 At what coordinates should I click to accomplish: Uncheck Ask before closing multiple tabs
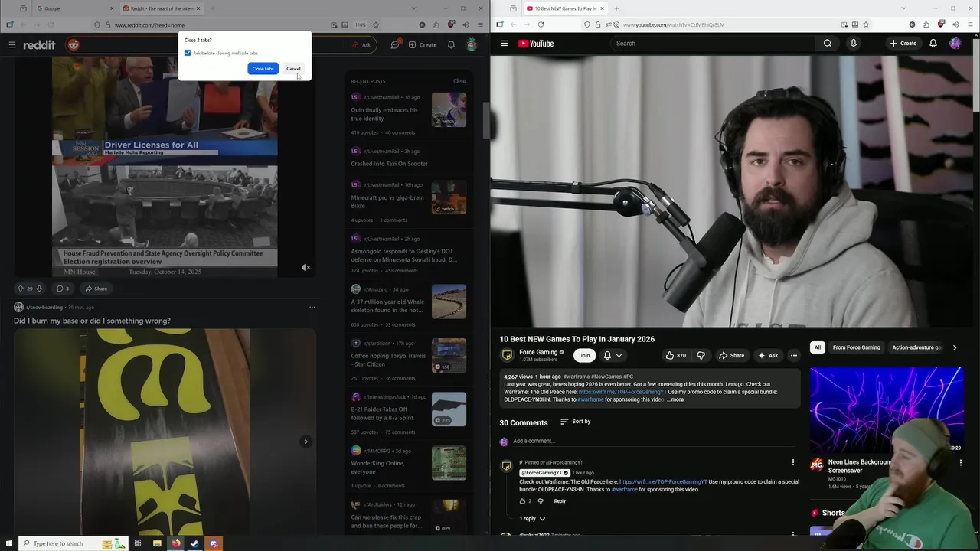pyautogui.click(x=188, y=53)
